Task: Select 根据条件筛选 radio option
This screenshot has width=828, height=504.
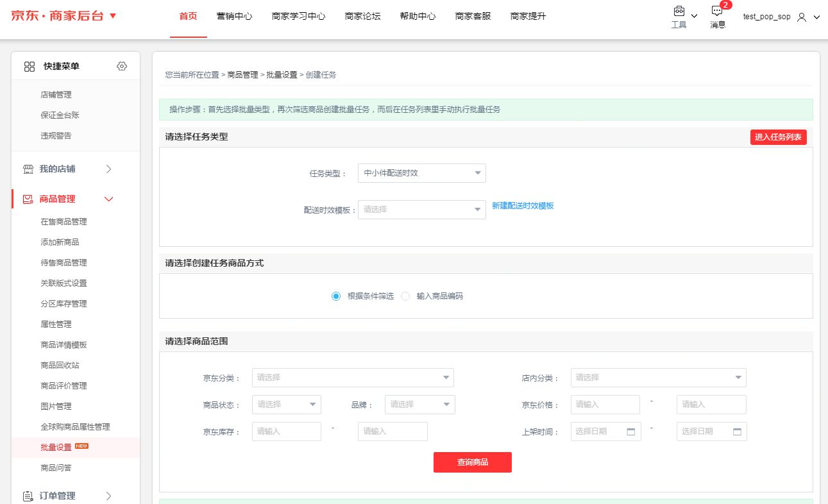Action: pyautogui.click(x=336, y=296)
